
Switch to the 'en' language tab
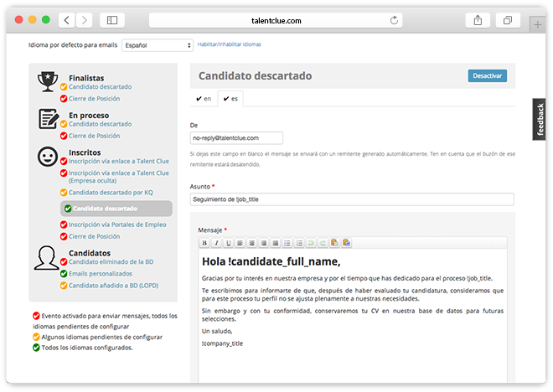pos(204,99)
